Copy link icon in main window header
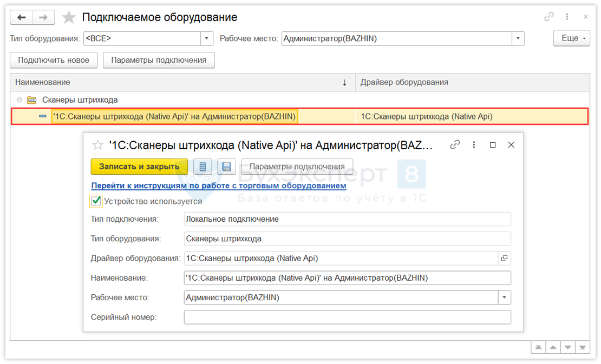601x364 pixels. click(x=549, y=17)
